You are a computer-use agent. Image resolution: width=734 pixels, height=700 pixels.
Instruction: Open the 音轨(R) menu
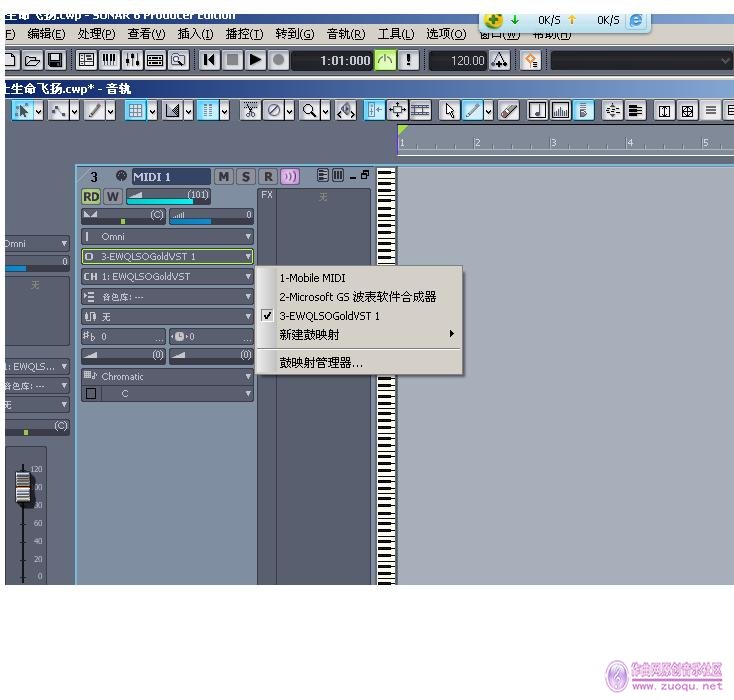coord(346,34)
